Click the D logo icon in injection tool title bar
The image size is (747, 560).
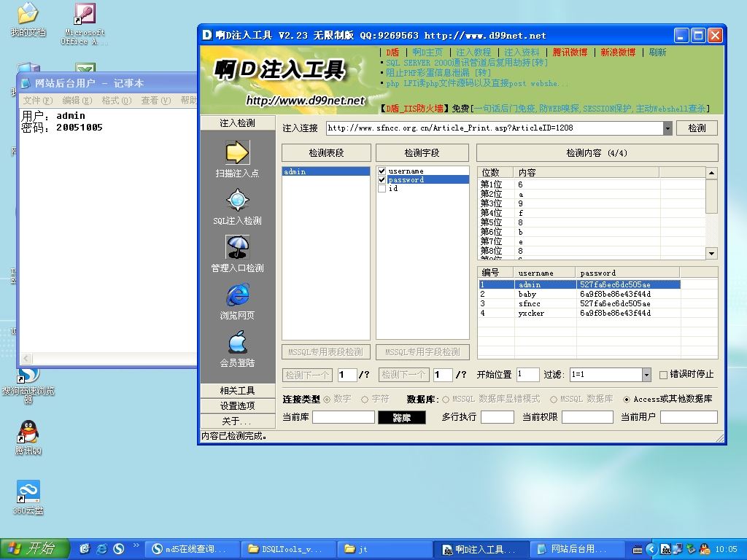(x=206, y=35)
